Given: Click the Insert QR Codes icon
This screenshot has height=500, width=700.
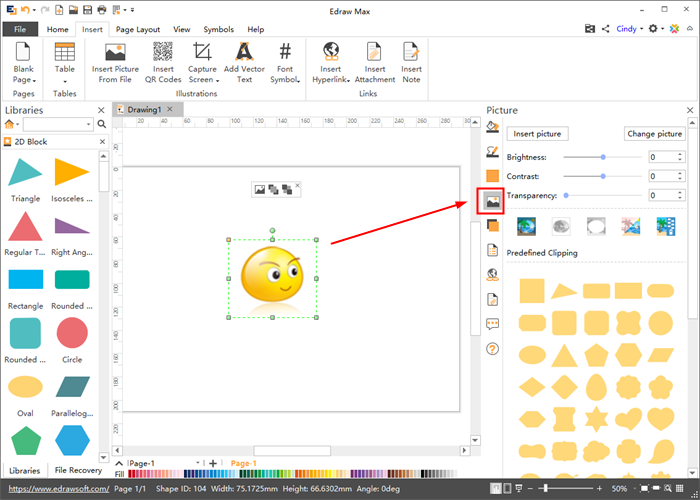Looking at the screenshot, I should point(162,52).
